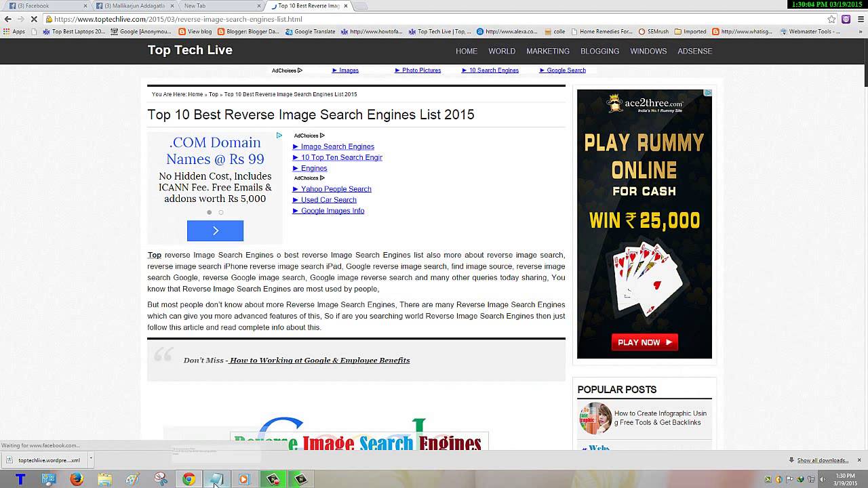Click the 10 Top Ten Search Engir link

[338, 157]
